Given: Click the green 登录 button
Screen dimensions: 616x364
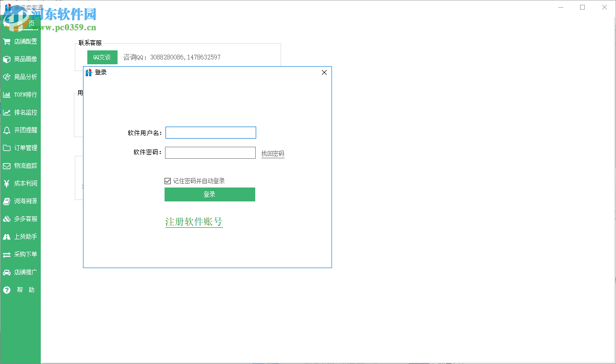Looking at the screenshot, I should [210, 194].
